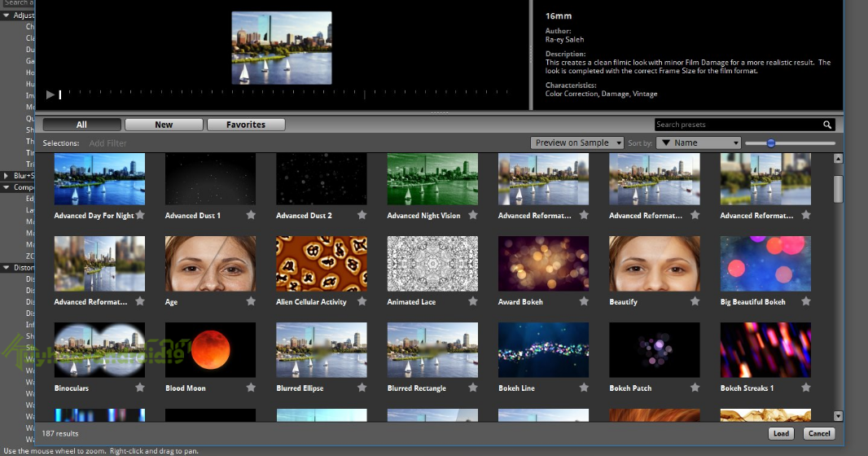Click the scrollbar up arrow in preset grid

(838, 159)
